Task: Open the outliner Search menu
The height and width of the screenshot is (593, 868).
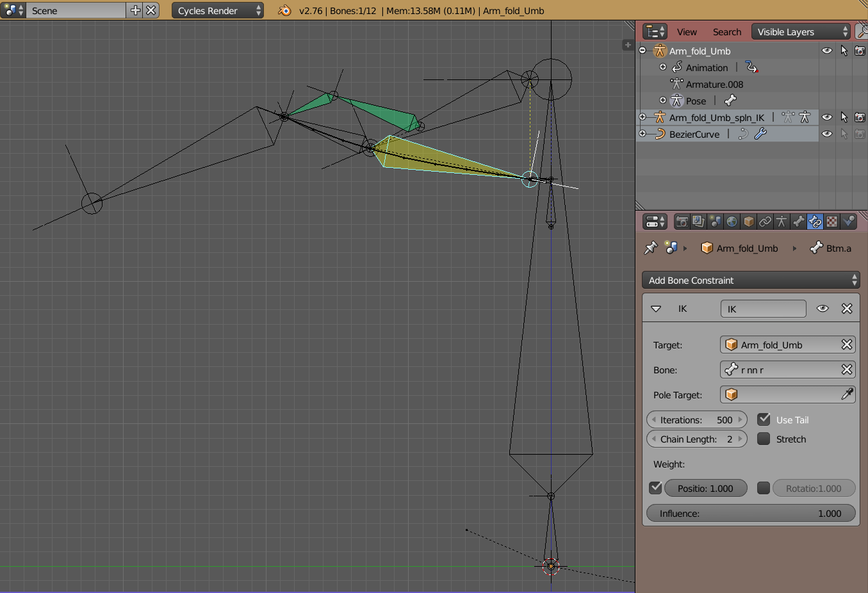Action: [727, 31]
